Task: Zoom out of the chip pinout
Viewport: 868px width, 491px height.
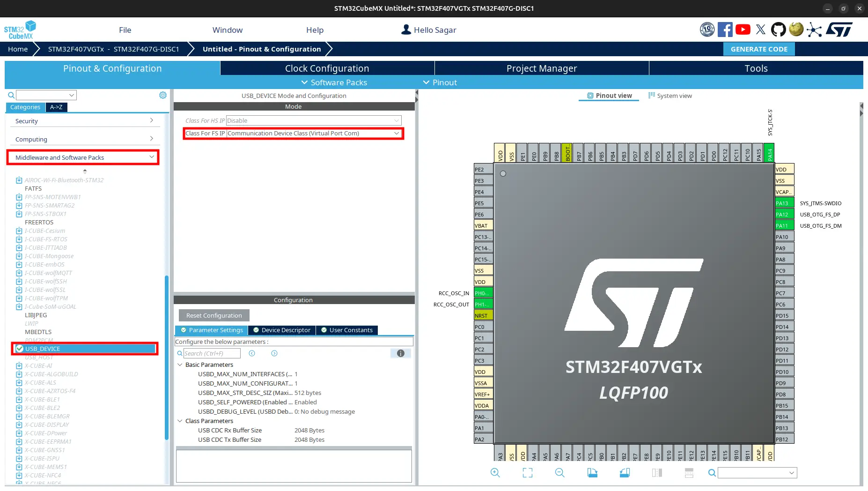Action: [560, 473]
